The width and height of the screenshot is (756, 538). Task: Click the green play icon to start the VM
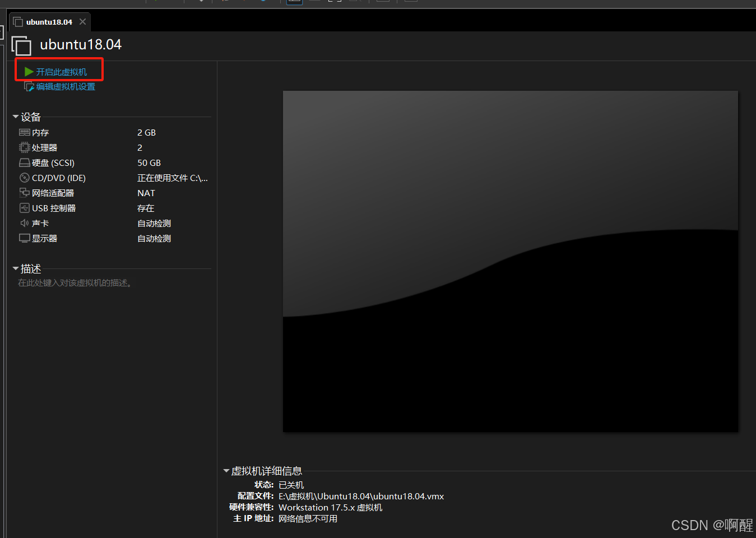pos(29,72)
